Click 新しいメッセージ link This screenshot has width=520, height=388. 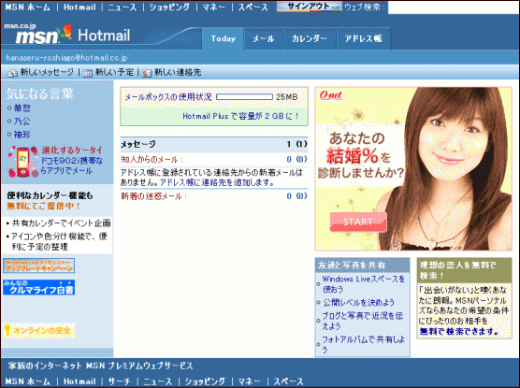[47, 72]
